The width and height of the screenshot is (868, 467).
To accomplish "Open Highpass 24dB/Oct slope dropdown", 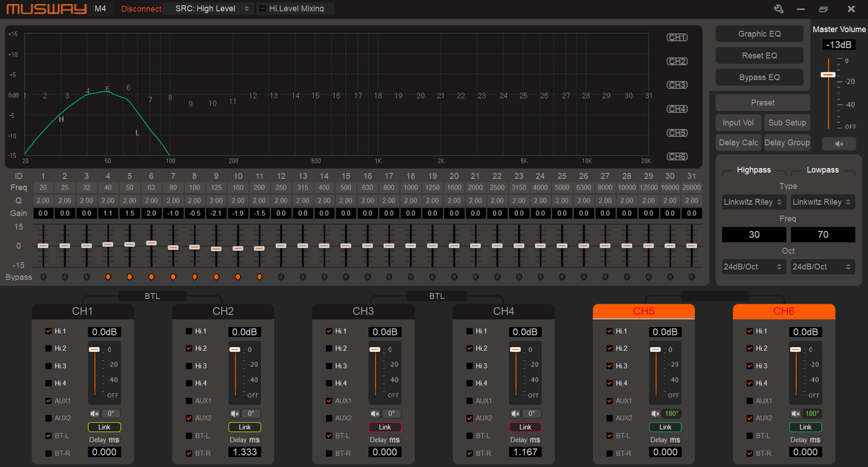I will click(x=753, y=267).
